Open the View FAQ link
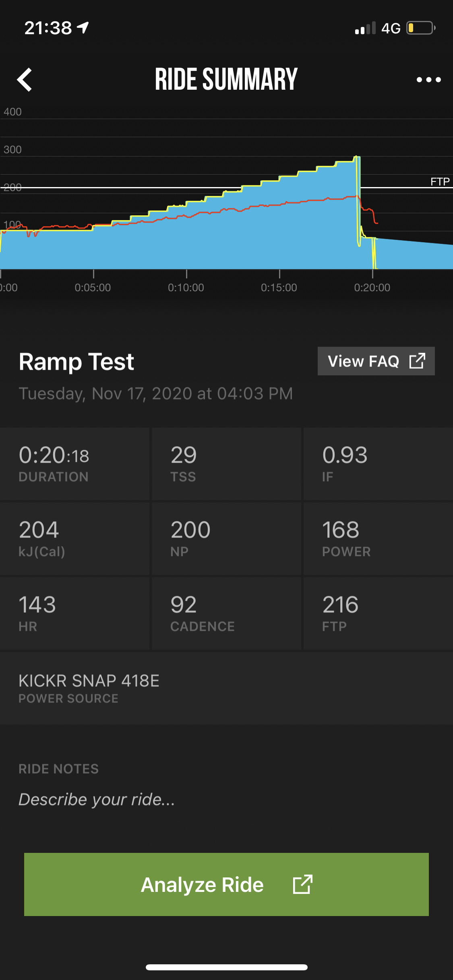This screenshot has height=980, width=453. (364, 361)
